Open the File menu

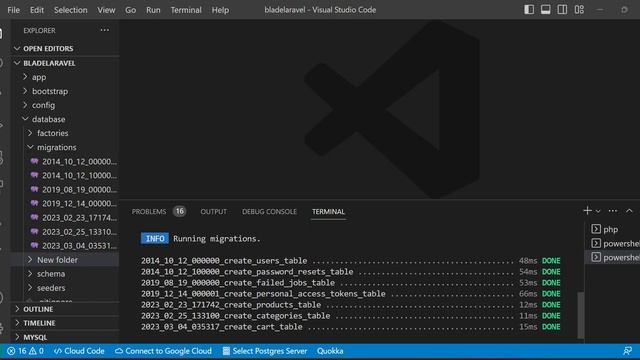(x=13, y=10)
